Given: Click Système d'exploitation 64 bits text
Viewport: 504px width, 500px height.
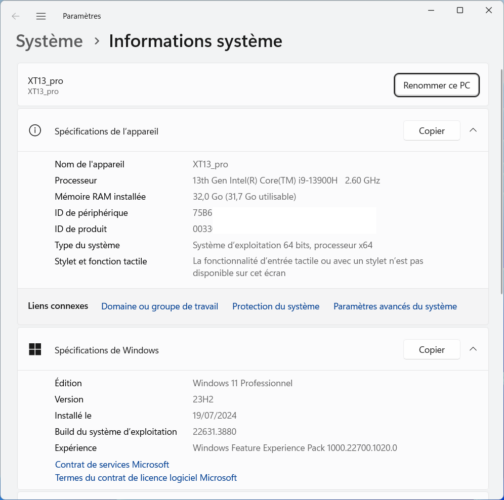Looking at the screenshot, I should click(x=282, y=245).
